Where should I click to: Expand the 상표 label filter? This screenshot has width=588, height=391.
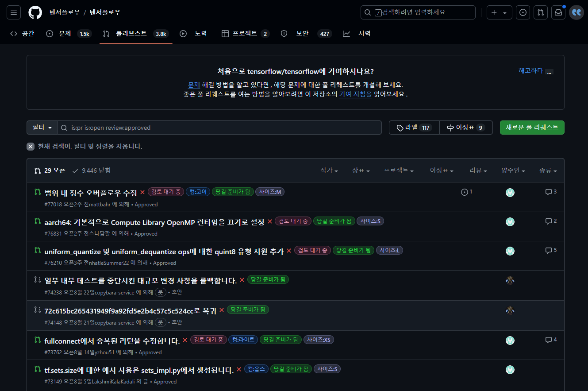(361, 170)
